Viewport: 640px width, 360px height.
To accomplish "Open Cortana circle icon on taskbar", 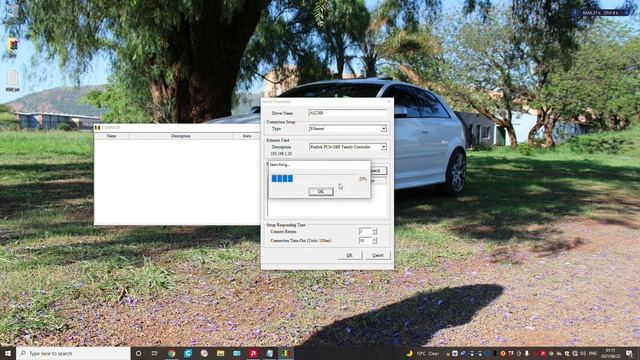I will [x=138, y=353].
